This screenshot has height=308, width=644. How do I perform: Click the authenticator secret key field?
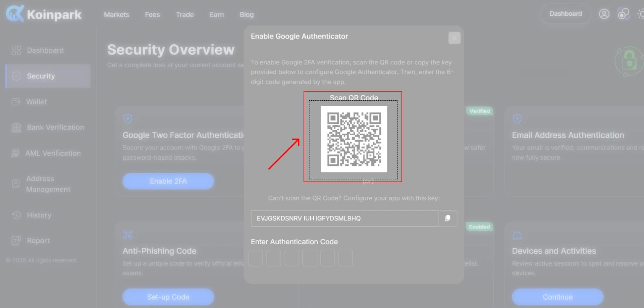tap(344, 218)
